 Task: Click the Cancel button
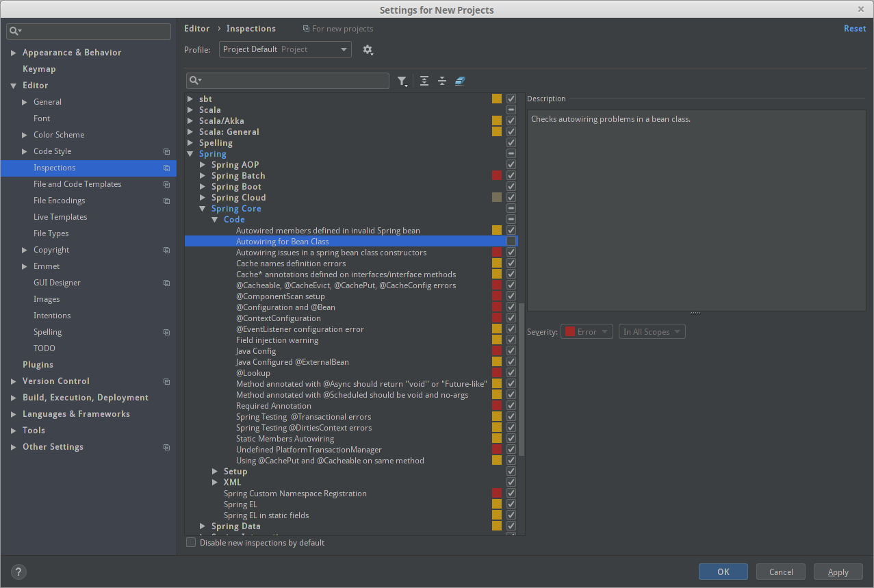click(781, 572)
